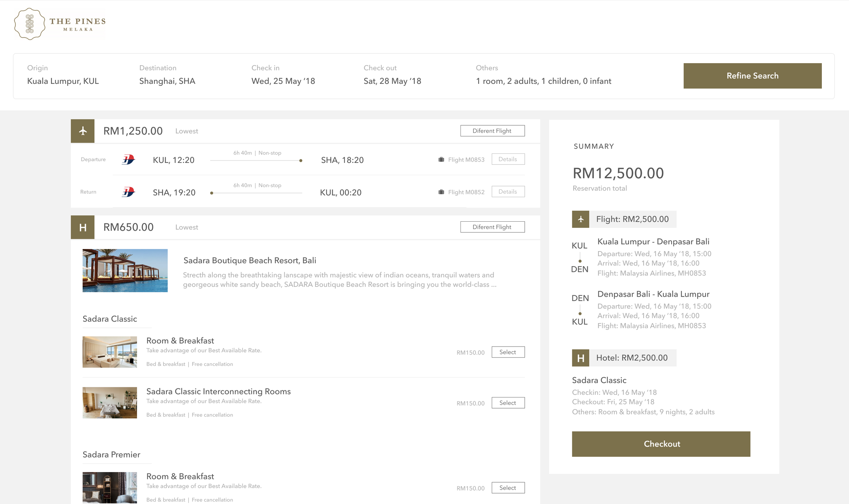This screenshot has width=849, height=504.
Task: Click H icon in summary Hotel section
Action: (x=580, y=358)
